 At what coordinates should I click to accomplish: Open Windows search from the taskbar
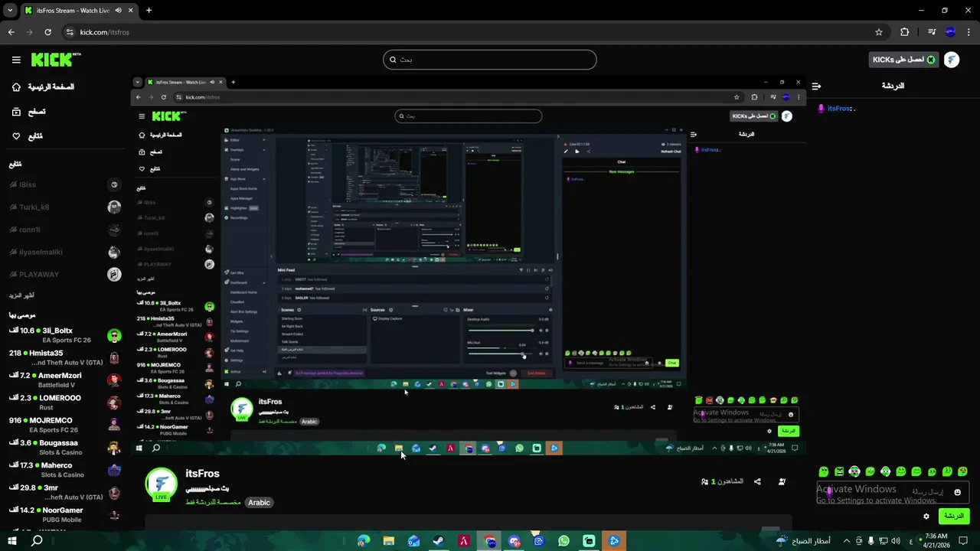pos(37,541)
